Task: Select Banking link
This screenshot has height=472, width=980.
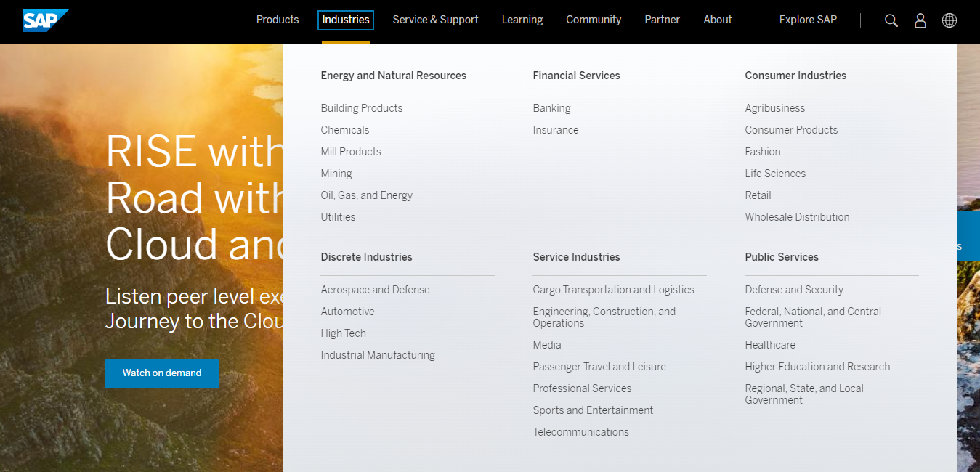Action: [x=551, y=108]
